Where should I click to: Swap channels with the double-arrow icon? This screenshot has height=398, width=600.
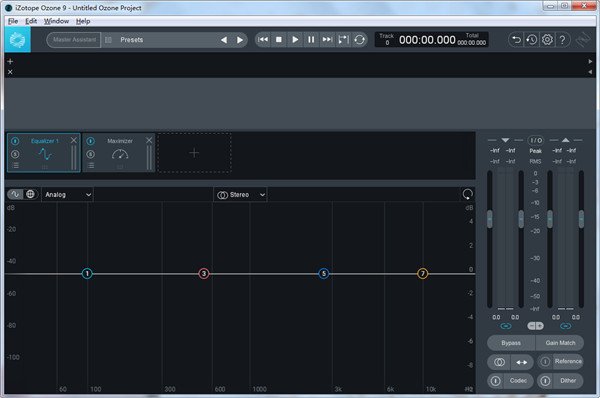click(x=522, y=362)
